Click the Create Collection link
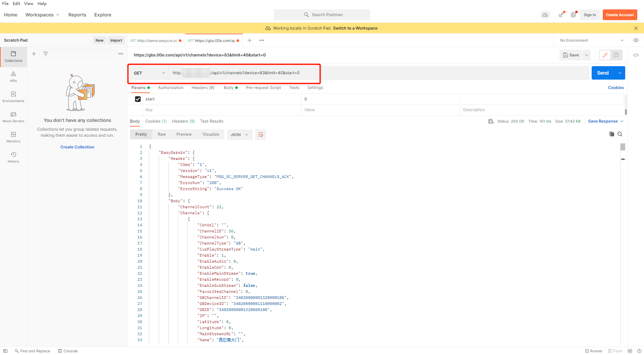 click(77, 147)
